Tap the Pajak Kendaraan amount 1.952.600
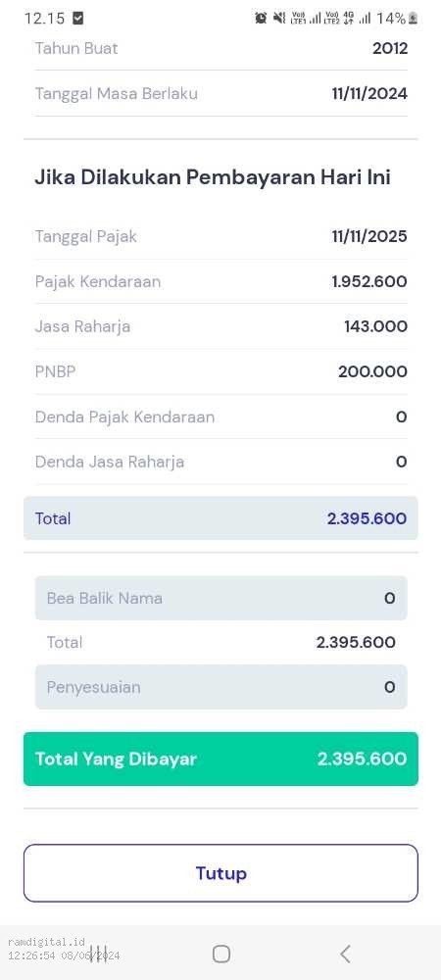This screenshot has width=441, height=980. point(369,281)
